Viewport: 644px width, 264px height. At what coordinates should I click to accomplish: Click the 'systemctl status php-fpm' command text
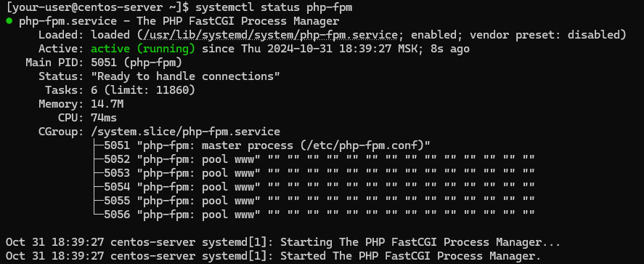[274, 7]
